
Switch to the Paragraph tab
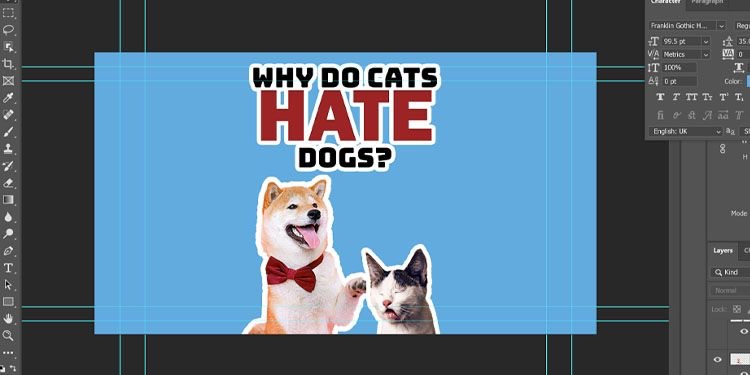(x=707, y=2)
